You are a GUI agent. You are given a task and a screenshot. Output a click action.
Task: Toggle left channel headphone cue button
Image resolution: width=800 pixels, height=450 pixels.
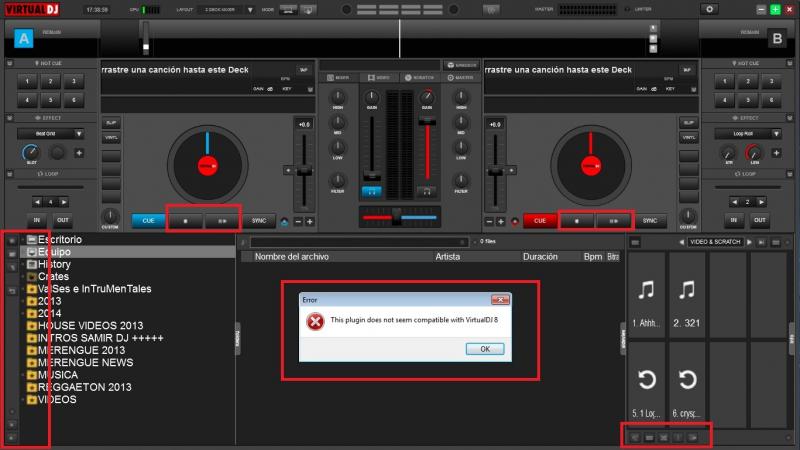371,192
